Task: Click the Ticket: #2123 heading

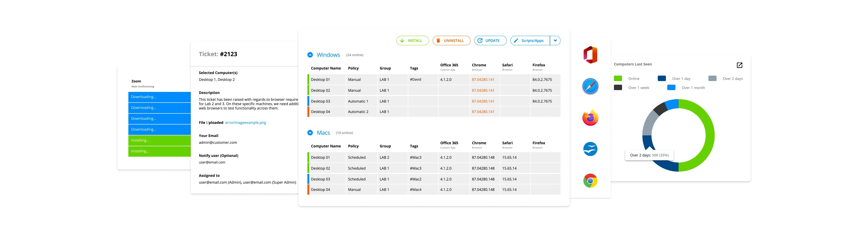Action: click(218, 54)
